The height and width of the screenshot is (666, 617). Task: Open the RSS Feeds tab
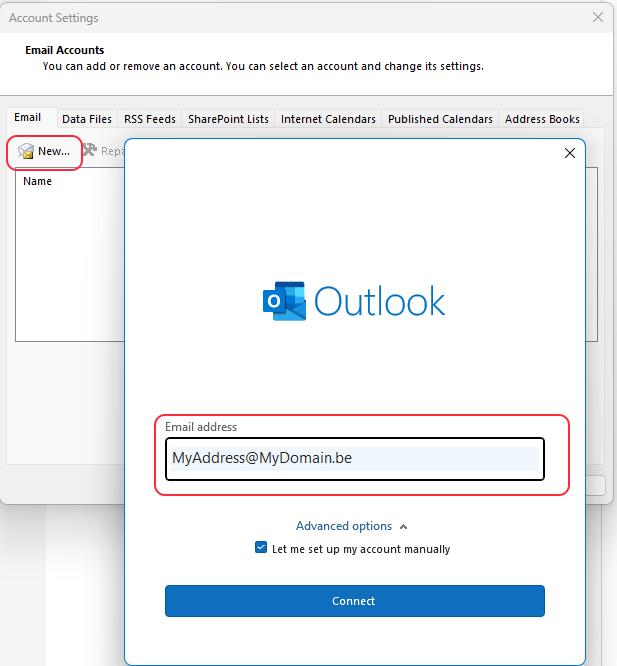click(x=150, y=119)
